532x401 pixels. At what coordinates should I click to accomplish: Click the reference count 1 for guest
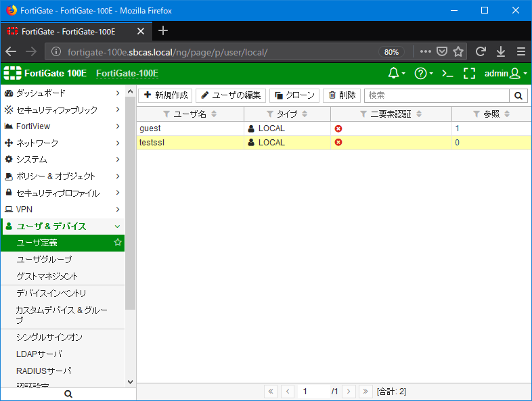[x=457, y=128]
